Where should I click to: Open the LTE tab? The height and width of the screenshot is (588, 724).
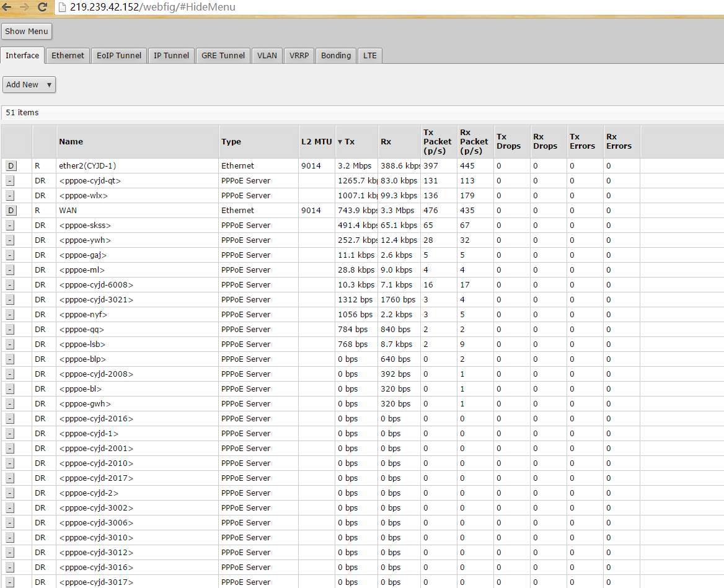370,55
